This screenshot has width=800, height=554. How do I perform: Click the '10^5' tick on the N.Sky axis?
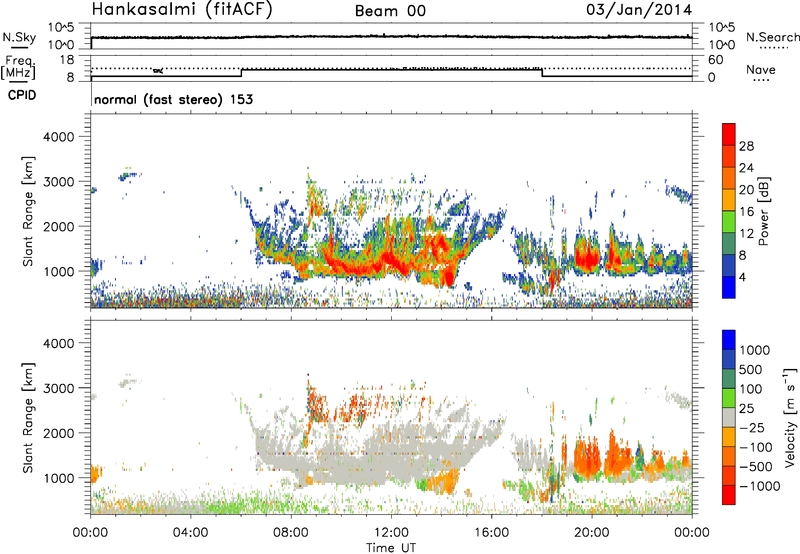click(62, 27)
